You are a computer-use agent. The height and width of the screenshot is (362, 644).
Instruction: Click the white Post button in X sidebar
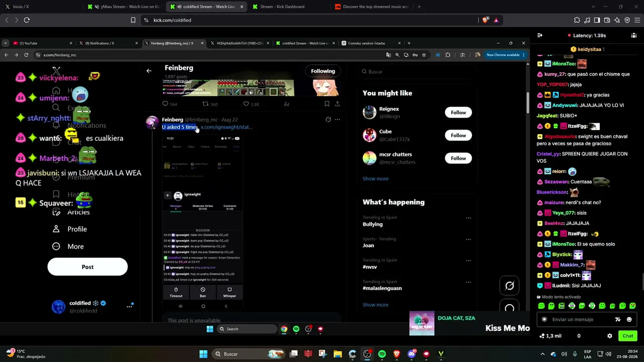tap(88, 267)
